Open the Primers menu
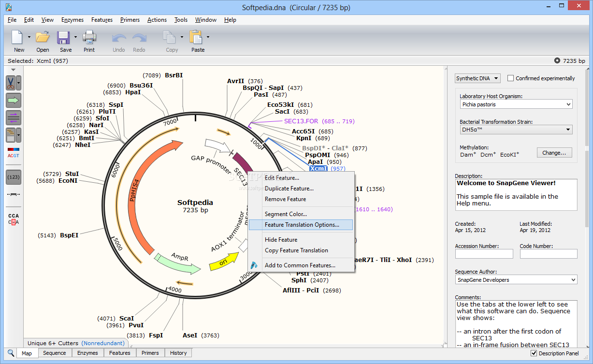593x364 pixels. point(130,20)
